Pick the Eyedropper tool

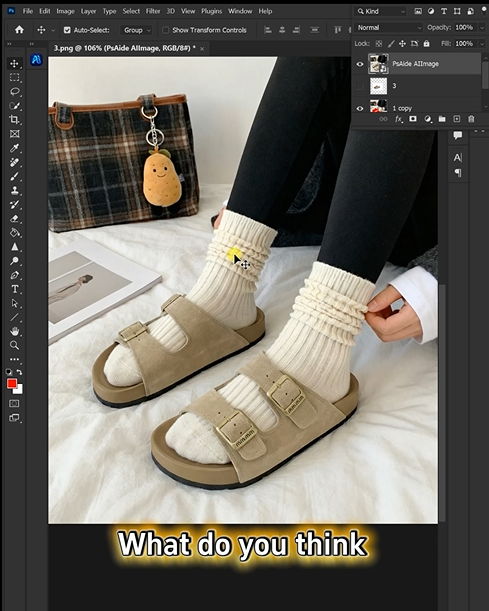coord(14,148)
